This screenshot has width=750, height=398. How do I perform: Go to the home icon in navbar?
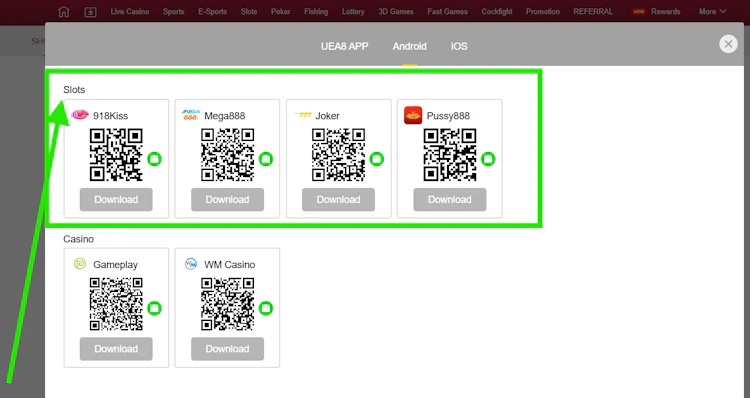(x=64, y=11)
